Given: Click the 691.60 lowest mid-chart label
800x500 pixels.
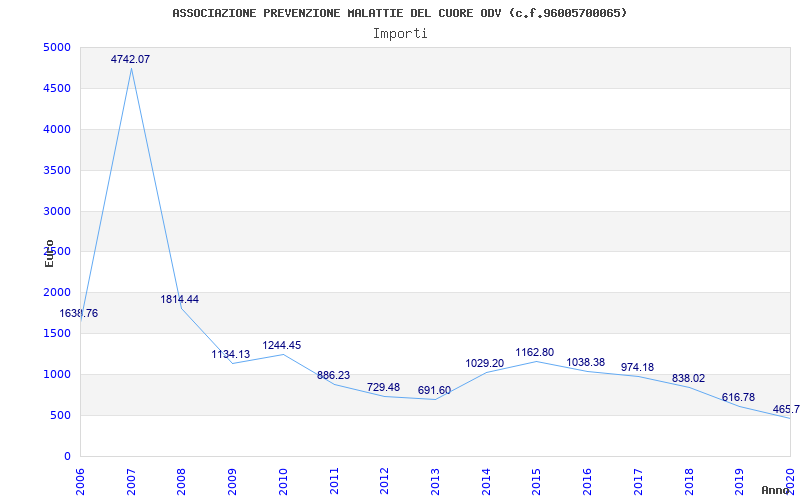Looking at the screenshot, I should pyautogui.click(x=434, y=391).
